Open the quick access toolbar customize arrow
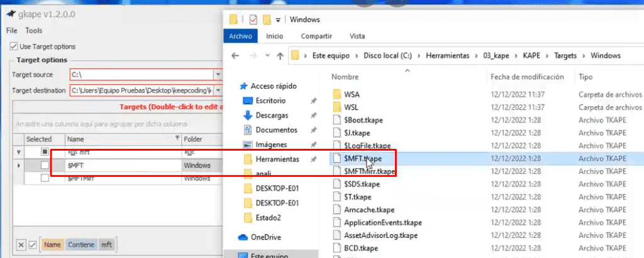Viewport: 644px width, 258px height. (x=278, y=19)
